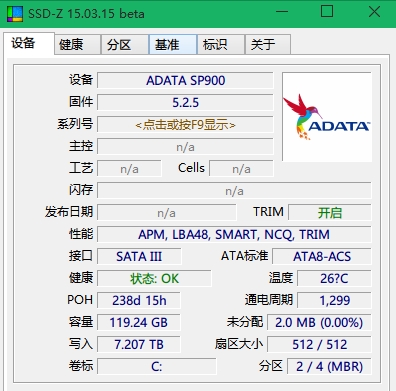Click the 主控 n/a field

185,147
